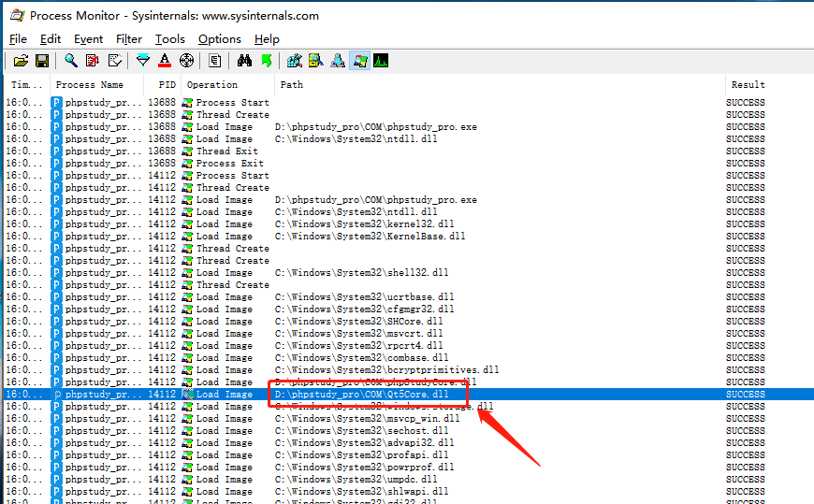Toggle the Autoscroll toolbar icon
The height and width of the screenshot is (504, 814).
pos(93,62)
